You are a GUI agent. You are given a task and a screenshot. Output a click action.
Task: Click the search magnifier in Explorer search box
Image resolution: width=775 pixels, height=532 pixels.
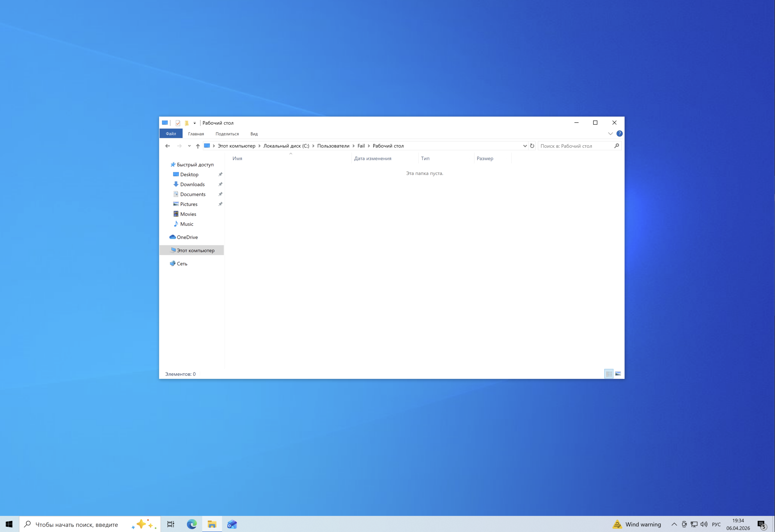point(616,146)
